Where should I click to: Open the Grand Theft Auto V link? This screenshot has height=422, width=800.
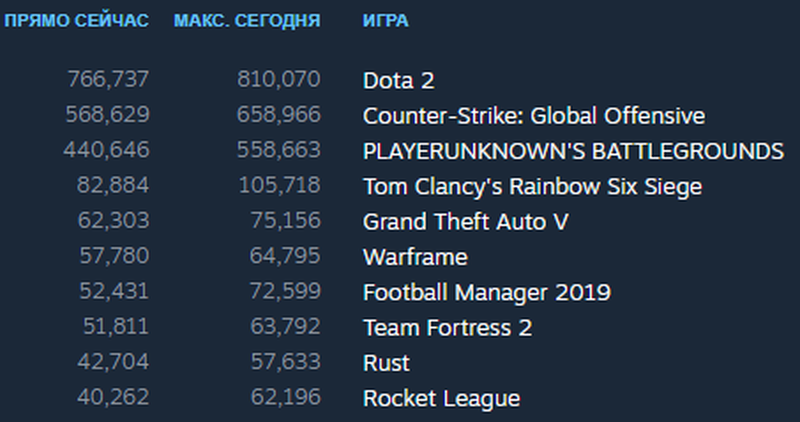click(x=465, y=222)
